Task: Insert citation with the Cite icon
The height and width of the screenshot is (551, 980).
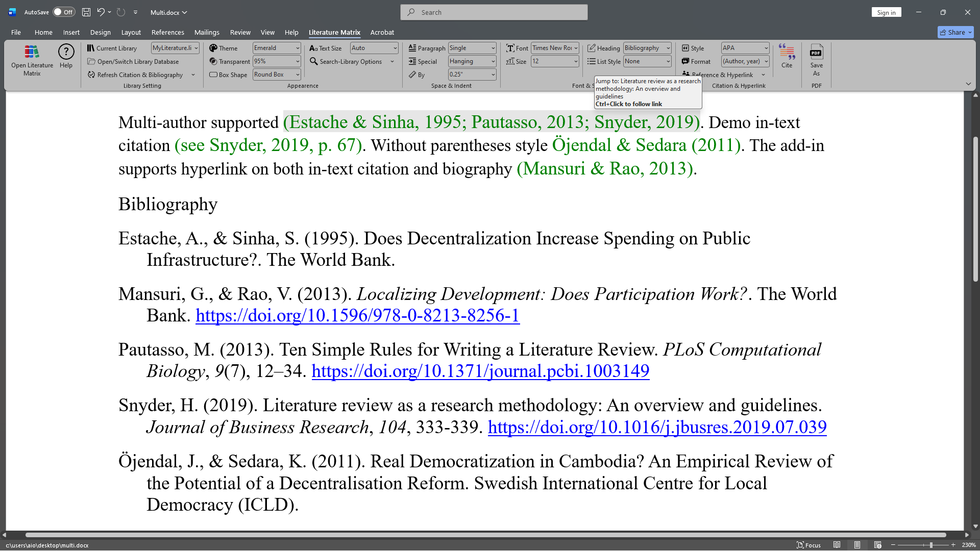Action: click(x=787, y=52)
